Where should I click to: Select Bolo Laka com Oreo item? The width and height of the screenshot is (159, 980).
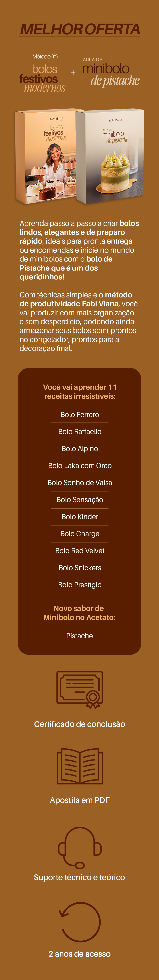point(80,466)
